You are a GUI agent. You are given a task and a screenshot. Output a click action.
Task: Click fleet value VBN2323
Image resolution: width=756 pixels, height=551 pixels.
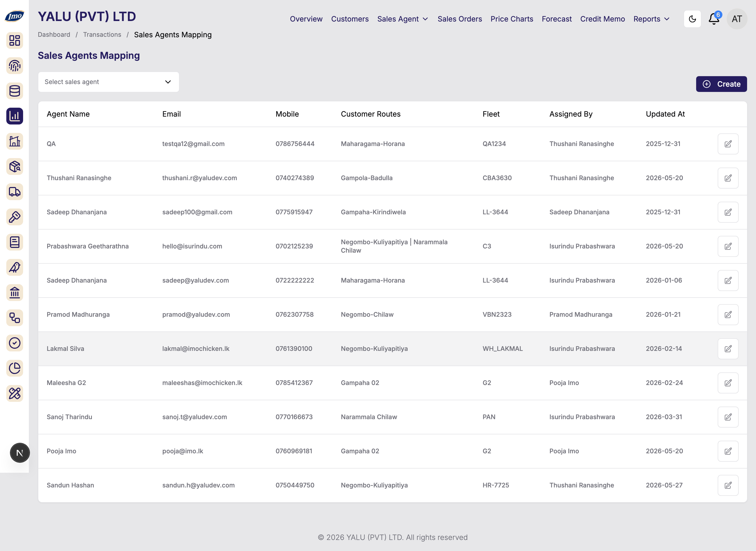click(x=497, y=315)
